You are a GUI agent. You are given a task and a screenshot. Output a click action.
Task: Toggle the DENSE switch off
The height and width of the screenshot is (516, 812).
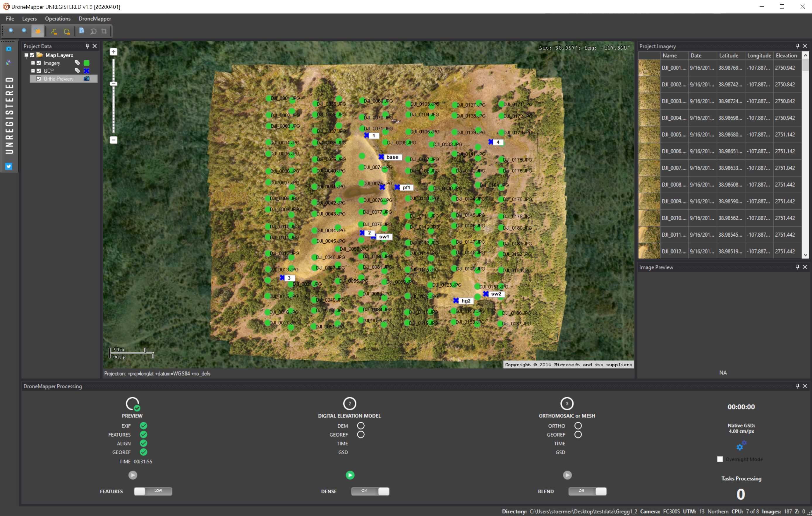pos(370,491)
